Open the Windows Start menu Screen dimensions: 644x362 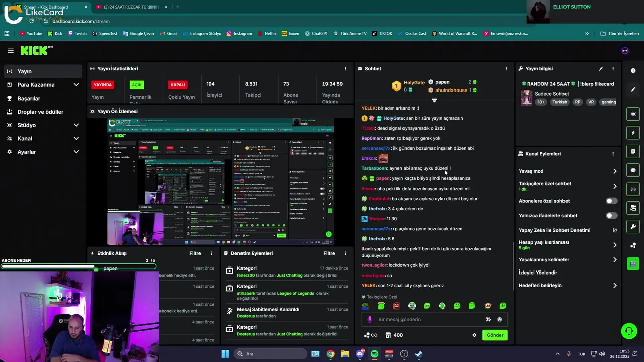[x=225, y=354]
